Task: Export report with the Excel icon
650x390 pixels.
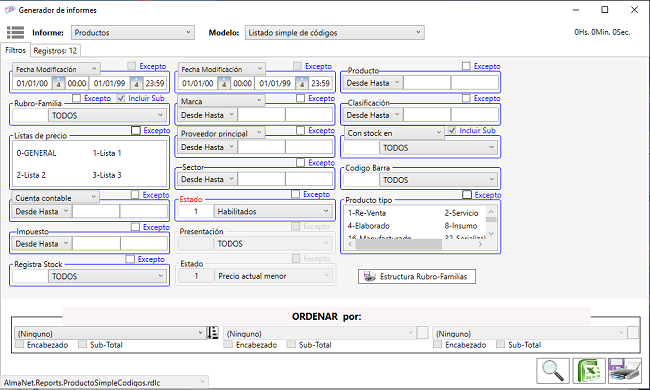Action: pyautogui.click(x=589, y=371)
